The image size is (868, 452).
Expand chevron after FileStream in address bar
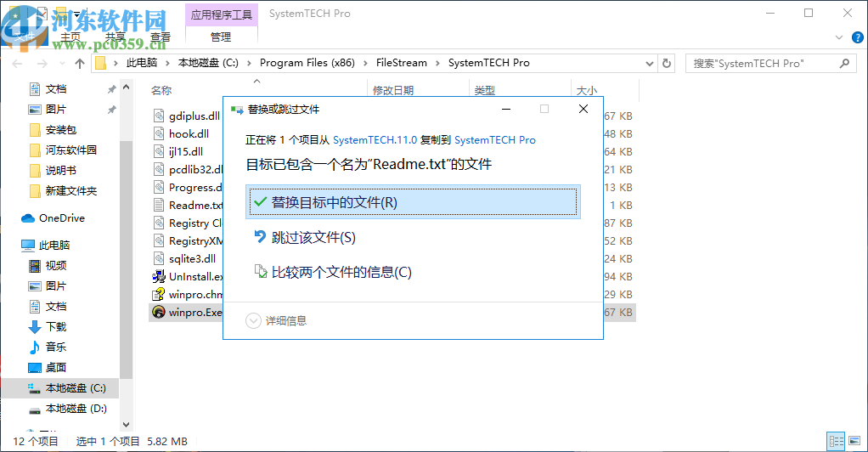[x=437, y=63]
